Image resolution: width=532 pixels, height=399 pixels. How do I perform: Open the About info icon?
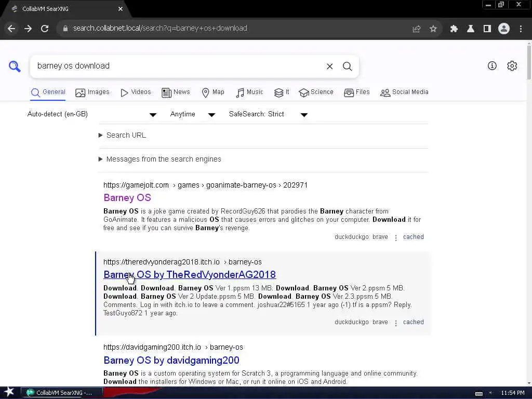[492, 66]
